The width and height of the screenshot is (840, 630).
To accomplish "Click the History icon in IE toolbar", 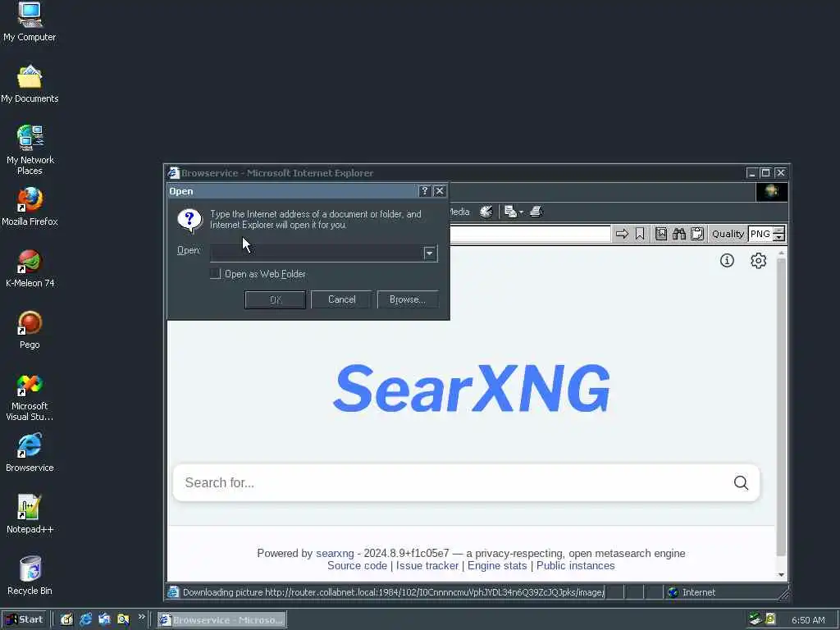I will [486, 212].
